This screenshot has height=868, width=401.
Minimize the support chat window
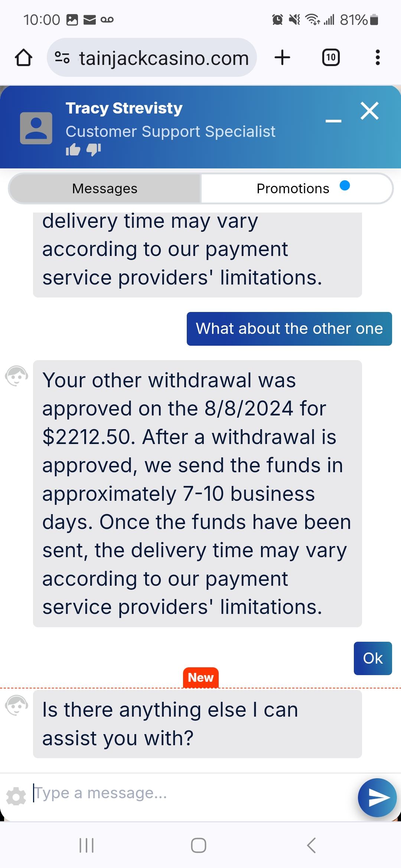[x=333, y=121]
